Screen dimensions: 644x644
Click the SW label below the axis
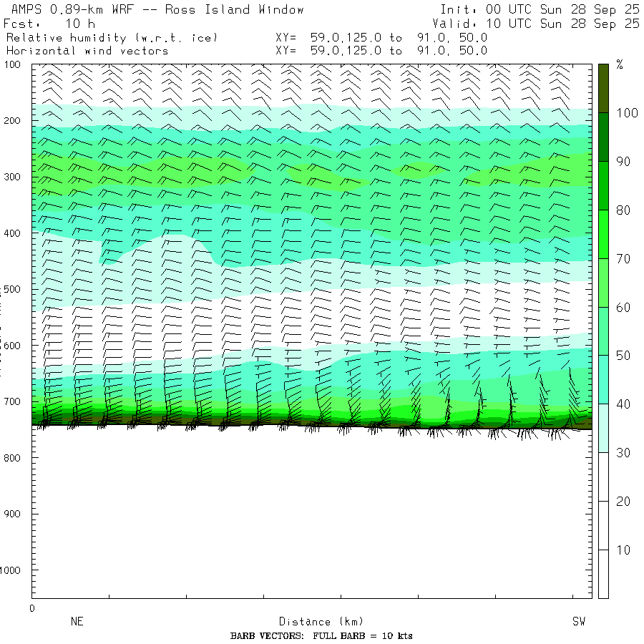pyautogui.click(x=578, y=622)
